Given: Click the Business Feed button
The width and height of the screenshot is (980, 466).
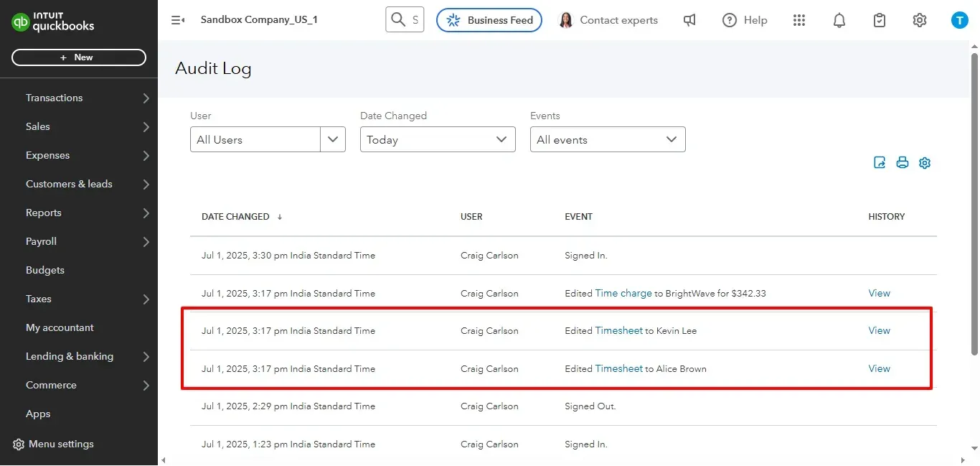Looking at the screenshot, I should point(489,20).
